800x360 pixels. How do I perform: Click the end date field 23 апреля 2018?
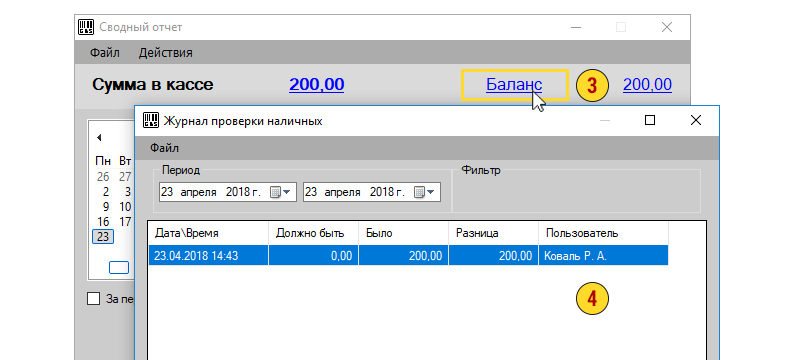372,192
